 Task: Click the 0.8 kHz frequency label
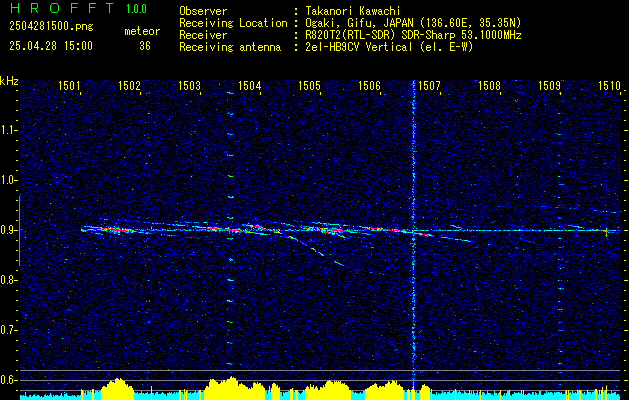click(8, 280)
